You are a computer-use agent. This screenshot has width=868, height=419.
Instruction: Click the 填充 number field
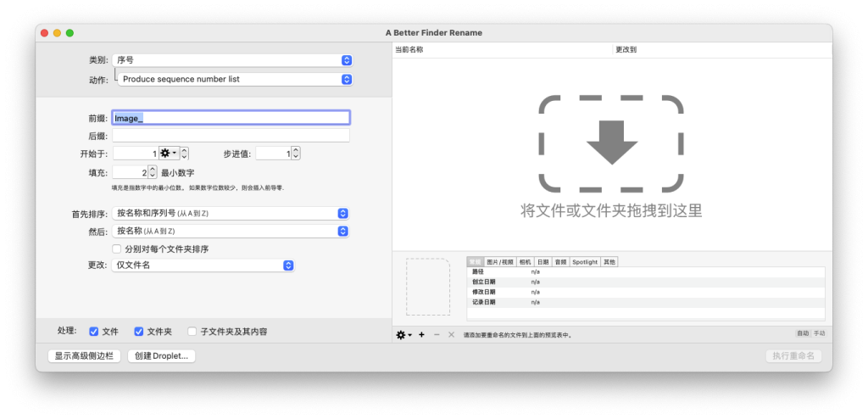pos(130,172)
